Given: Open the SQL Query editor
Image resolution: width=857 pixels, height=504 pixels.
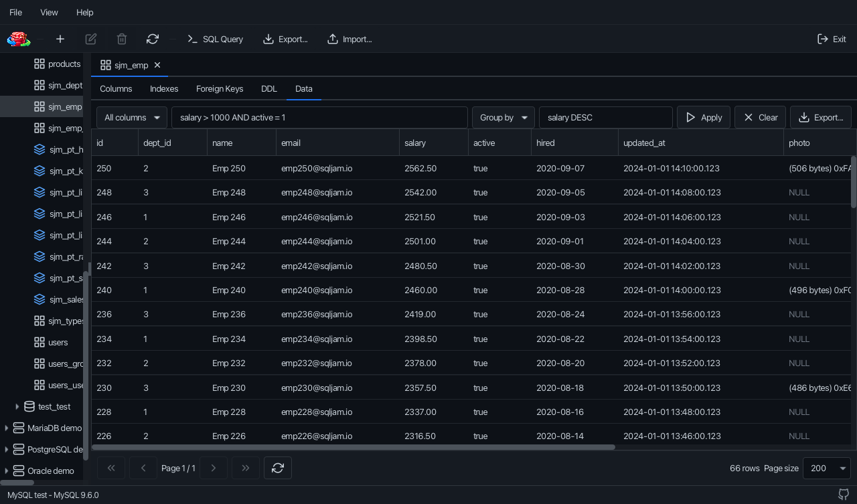Looking at the screenshot, I should (215, 39).
